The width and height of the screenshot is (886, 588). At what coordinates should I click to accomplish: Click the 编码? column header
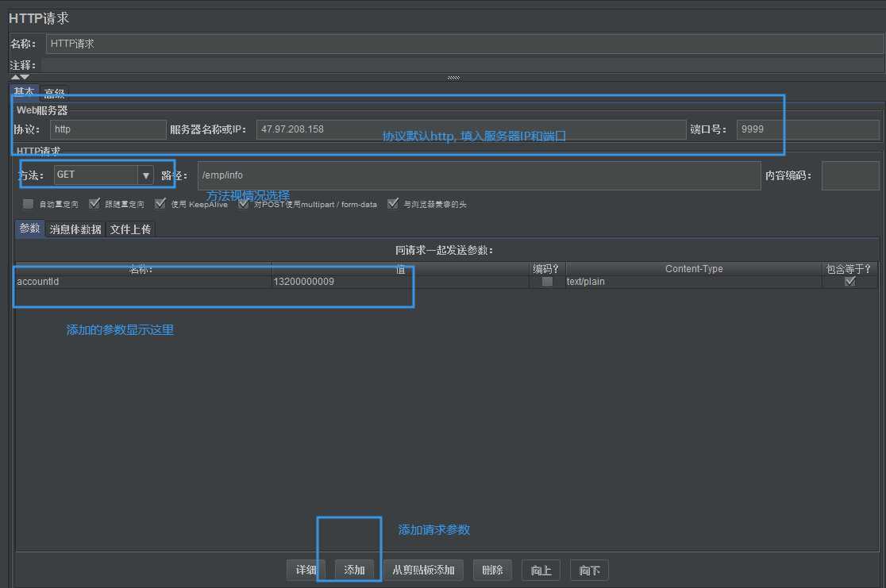pyautogui.click(x=547, y=269)
